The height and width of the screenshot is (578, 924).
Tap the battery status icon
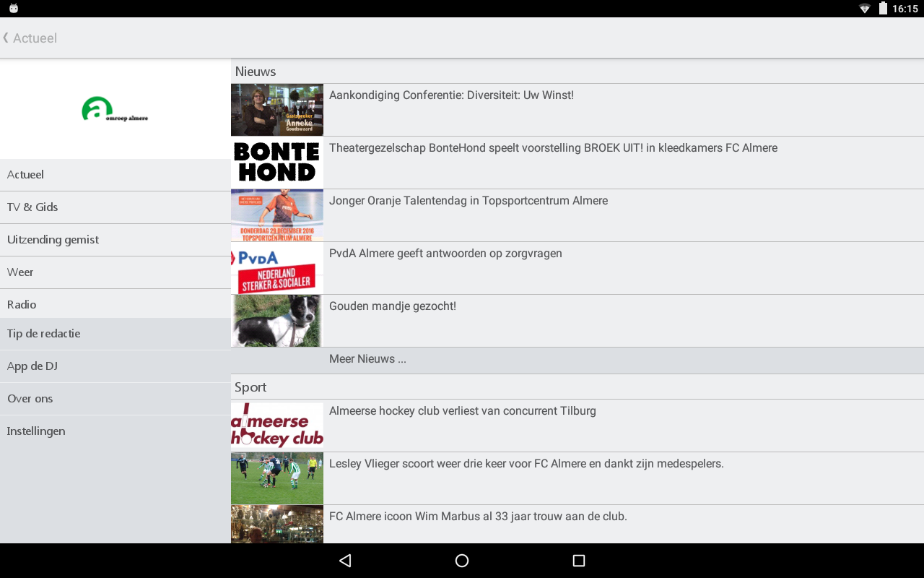coord(883,9)
